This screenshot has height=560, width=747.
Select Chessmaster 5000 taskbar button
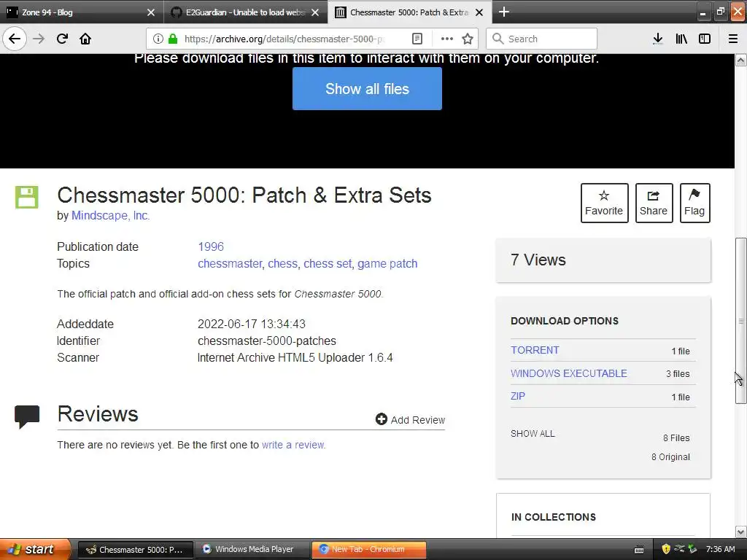click(135, 550)
